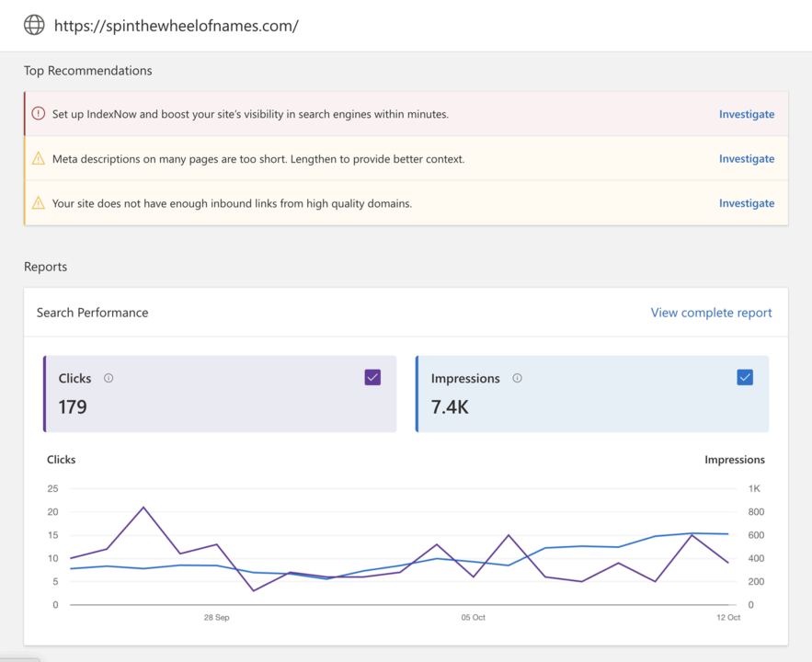Click the Search Performance heading
The height and width of the screenshot is (662, 812).
pos(92,313)
